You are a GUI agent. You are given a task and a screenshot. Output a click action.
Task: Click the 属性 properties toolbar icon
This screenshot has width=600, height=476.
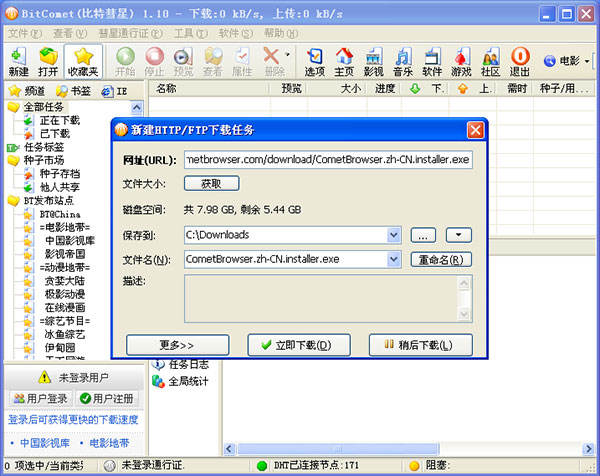tap(242, 61)
